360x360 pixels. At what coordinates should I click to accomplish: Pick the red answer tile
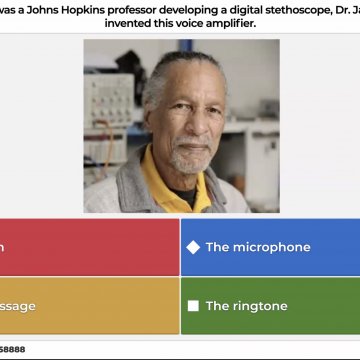pyautogui.click(x=90, y=247)
